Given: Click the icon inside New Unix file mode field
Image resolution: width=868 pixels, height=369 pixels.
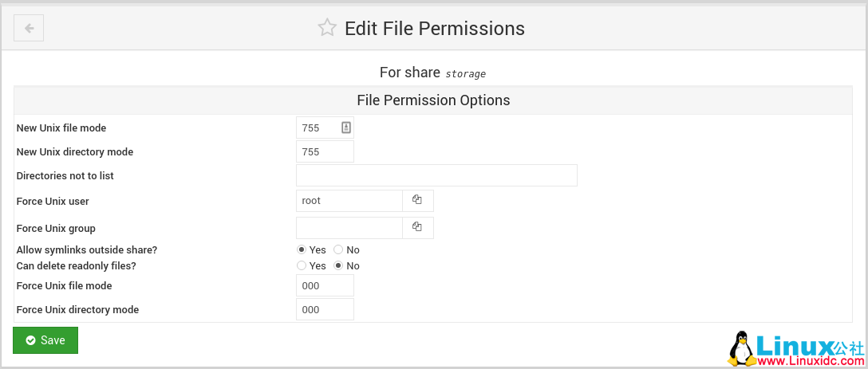Looking at the screenshot, I should [x=346, y=128].
